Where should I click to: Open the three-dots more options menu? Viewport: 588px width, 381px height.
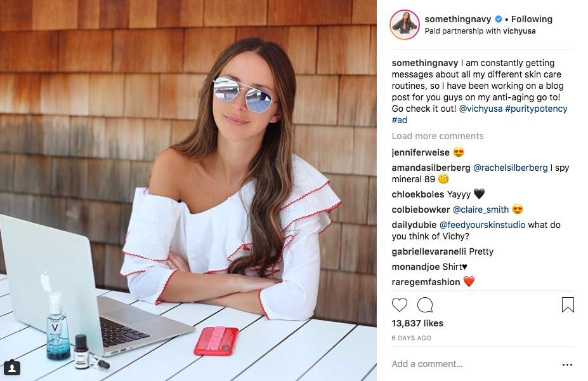pyautogui.click(x=567, y=364)
